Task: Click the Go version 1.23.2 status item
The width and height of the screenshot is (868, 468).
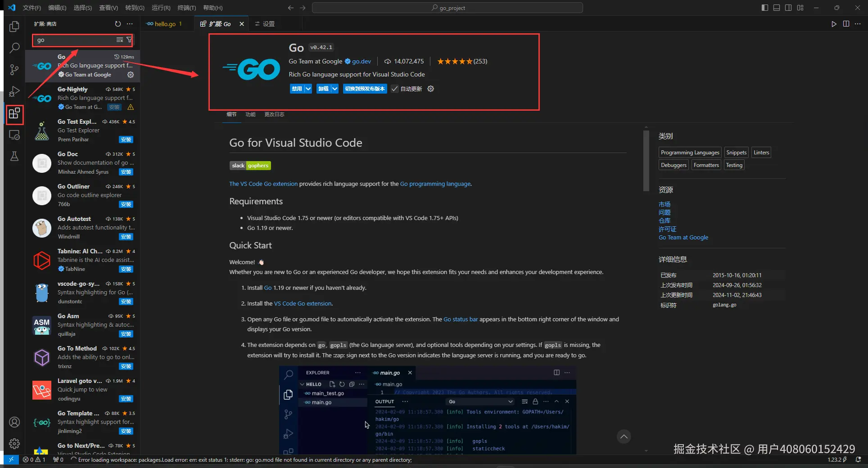Action: (x=837, y=459)
